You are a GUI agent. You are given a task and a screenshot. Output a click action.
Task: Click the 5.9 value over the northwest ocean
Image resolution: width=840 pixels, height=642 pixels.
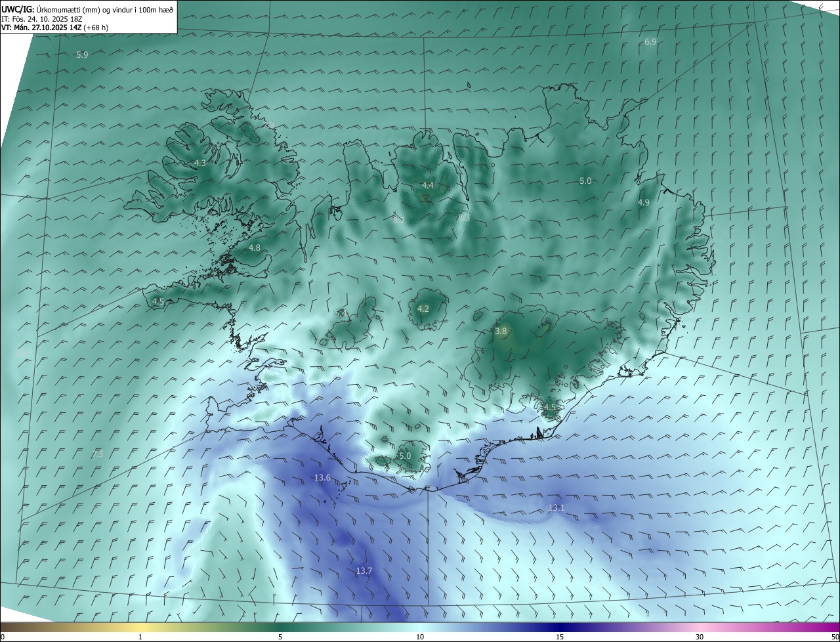[82, 55]
